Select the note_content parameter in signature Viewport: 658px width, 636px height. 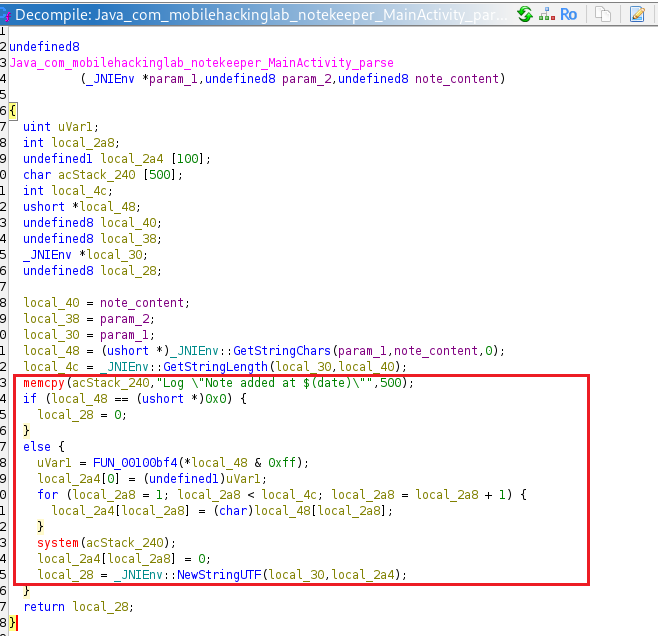tap(459, 79)
